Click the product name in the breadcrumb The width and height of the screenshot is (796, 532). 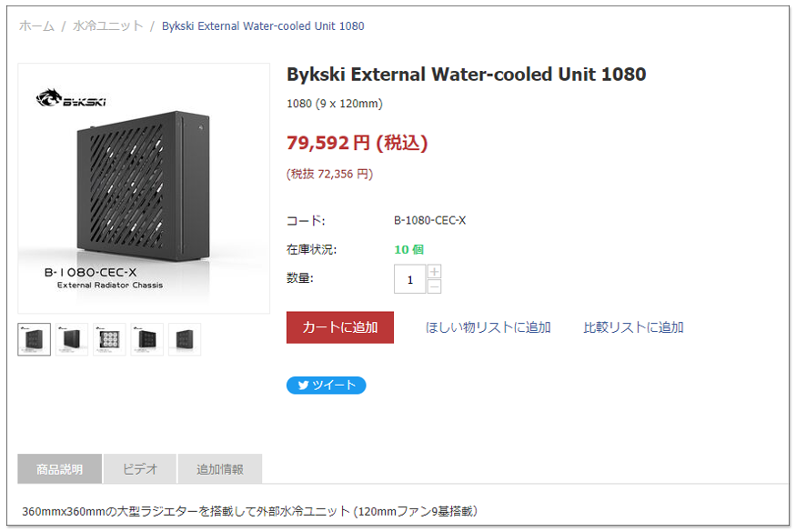tap(263, 26)
